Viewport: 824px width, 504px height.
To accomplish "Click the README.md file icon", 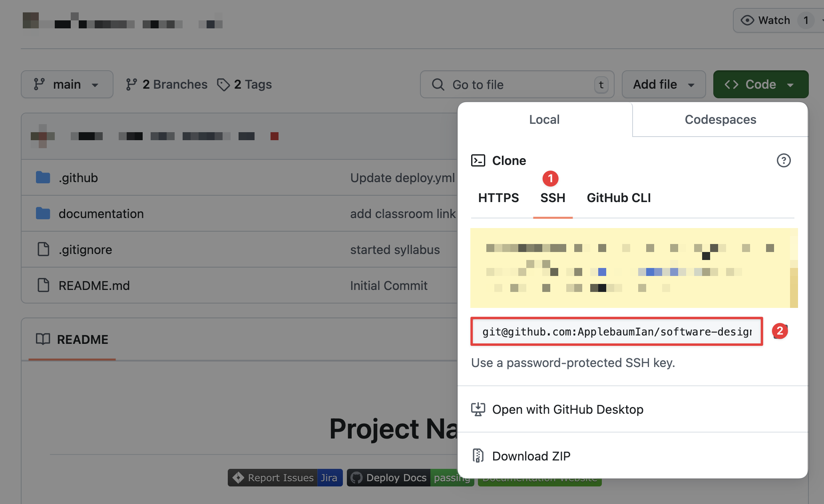I will (43, 285).
